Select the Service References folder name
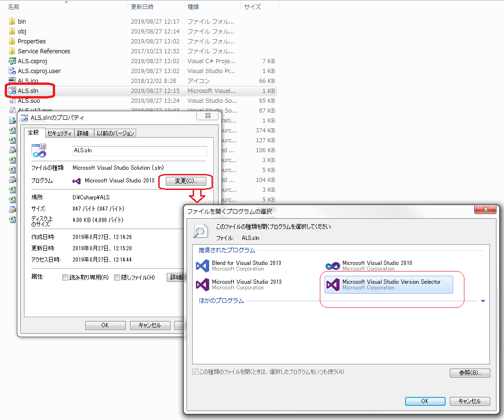 [x=44, y=51]
